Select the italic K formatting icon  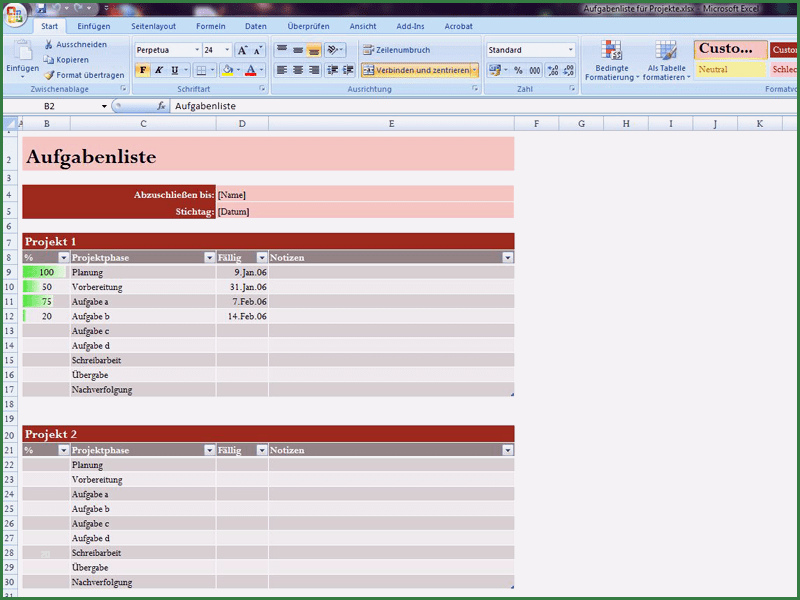click(158, 68)
